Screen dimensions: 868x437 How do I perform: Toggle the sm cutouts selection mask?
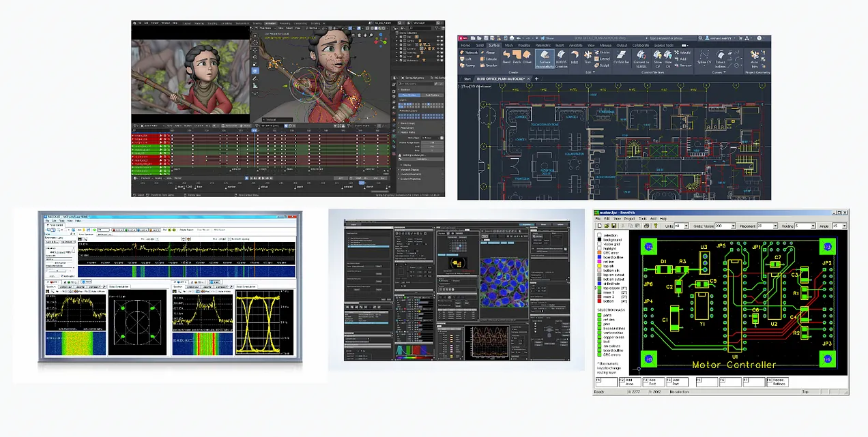[x=598, y=345]
